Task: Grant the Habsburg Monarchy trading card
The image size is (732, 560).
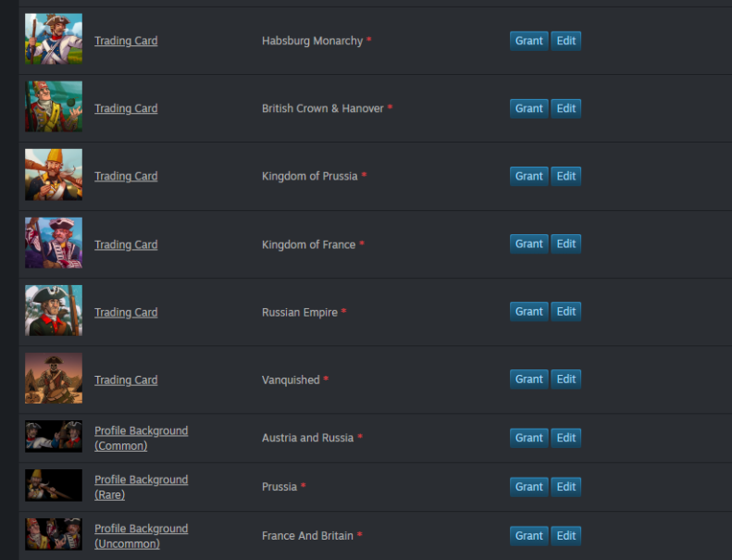Action: point(528,41)
